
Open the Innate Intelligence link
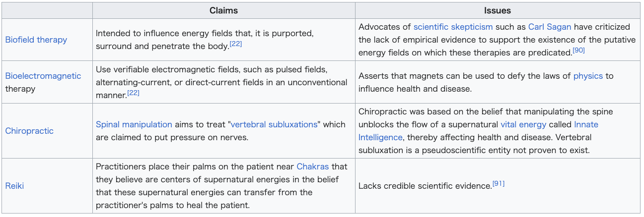[x=586, y=124]
